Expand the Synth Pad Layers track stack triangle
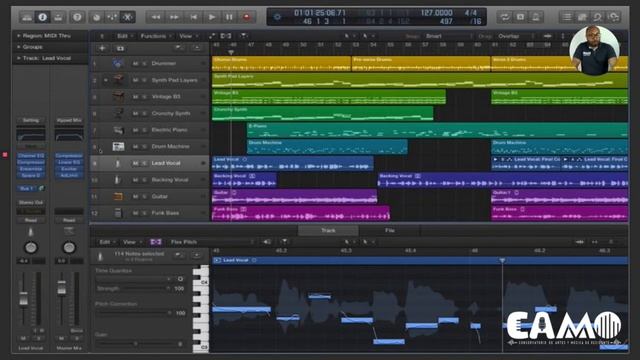Image resolution: width=640 pixels, height=360 pixels. (x=106, y=80)
